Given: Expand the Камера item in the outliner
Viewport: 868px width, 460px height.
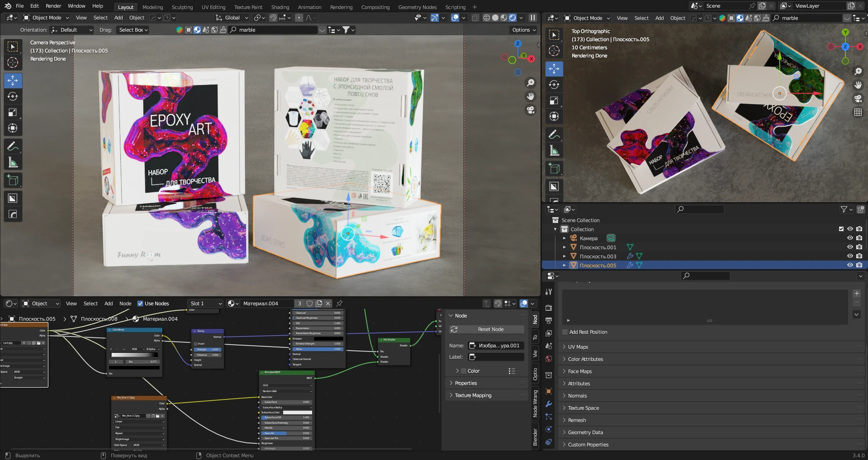Looking at the screenshot, I should pos(564,238).
